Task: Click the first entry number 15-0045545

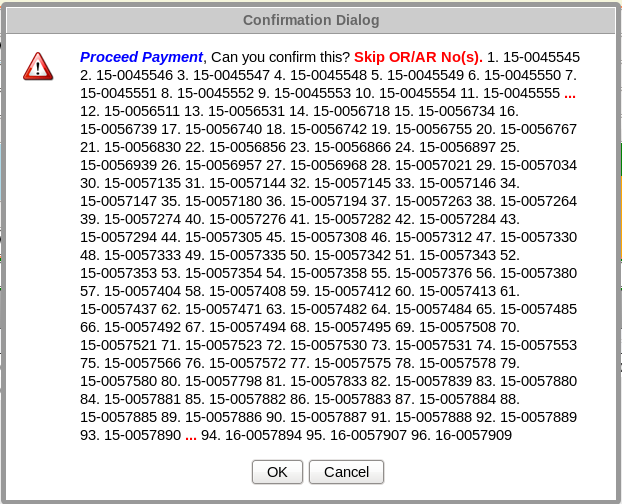Action: [540, 57]
